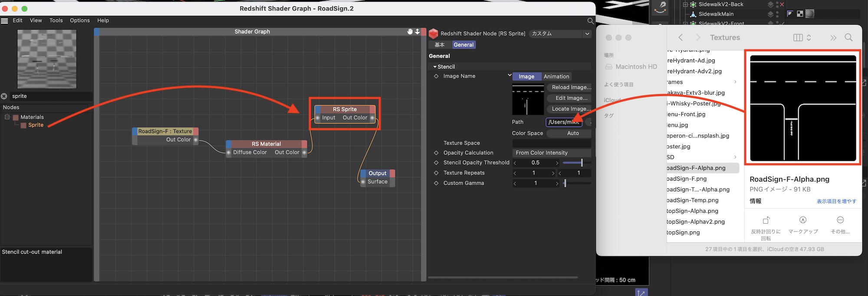Click the Finder search magnifier icon
Viewport: 868px width, 296px height.
848,38
